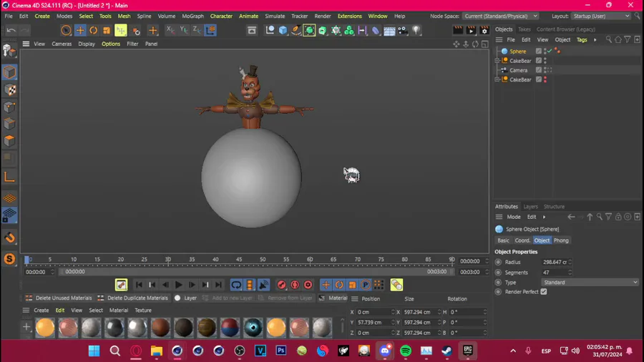This screenshot has height=362, width=644.
Task: Open the Extensions menu
Action: (349, 16)
